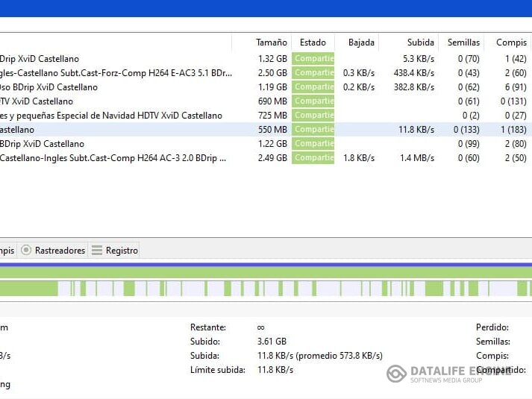Sort list by Subida column
The height and width of the screenshot is (399, 532).
(421, 43)
